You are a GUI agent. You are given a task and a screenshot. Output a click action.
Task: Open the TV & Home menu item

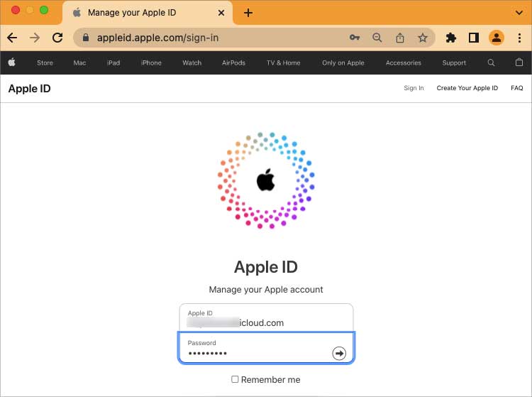[x=283, y=62]
